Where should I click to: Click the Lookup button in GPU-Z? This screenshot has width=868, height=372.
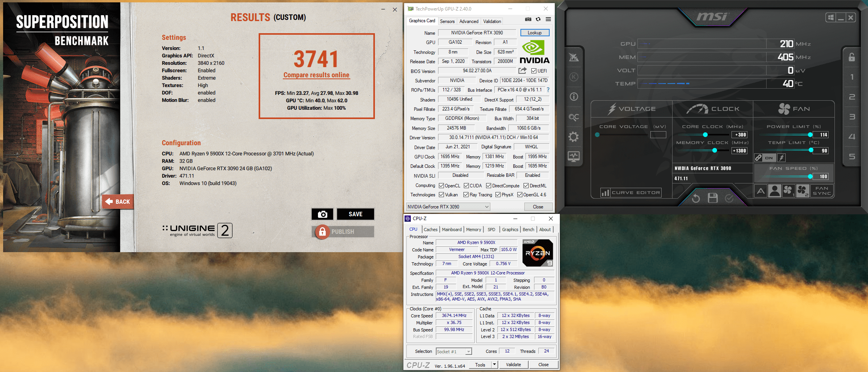[x=534, y=33]
